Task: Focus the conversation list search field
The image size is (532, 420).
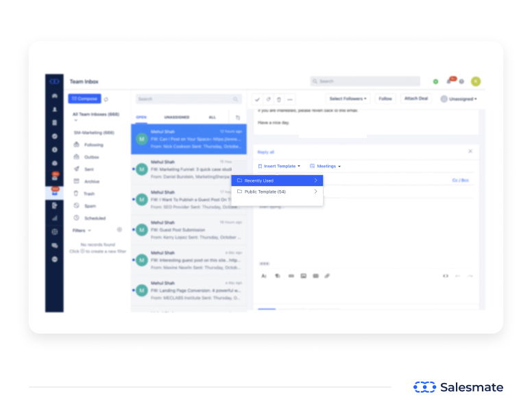Action: [x=189, y=99]
